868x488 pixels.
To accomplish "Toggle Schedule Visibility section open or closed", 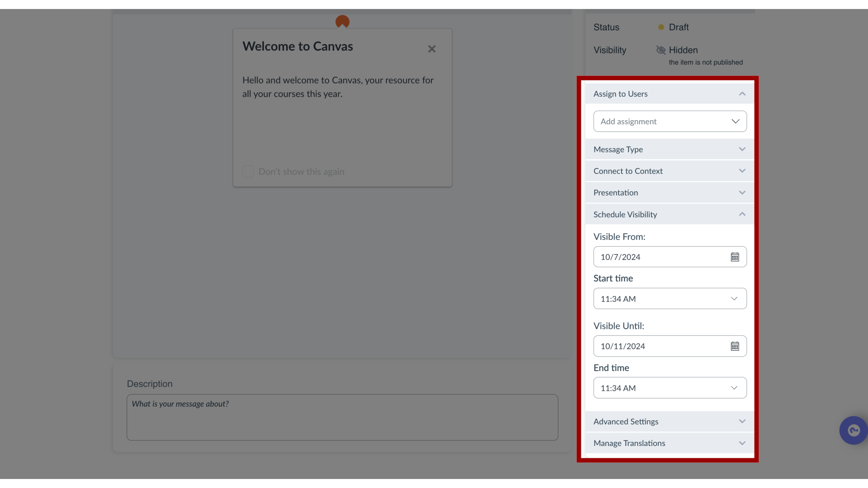I will [669, 214].
